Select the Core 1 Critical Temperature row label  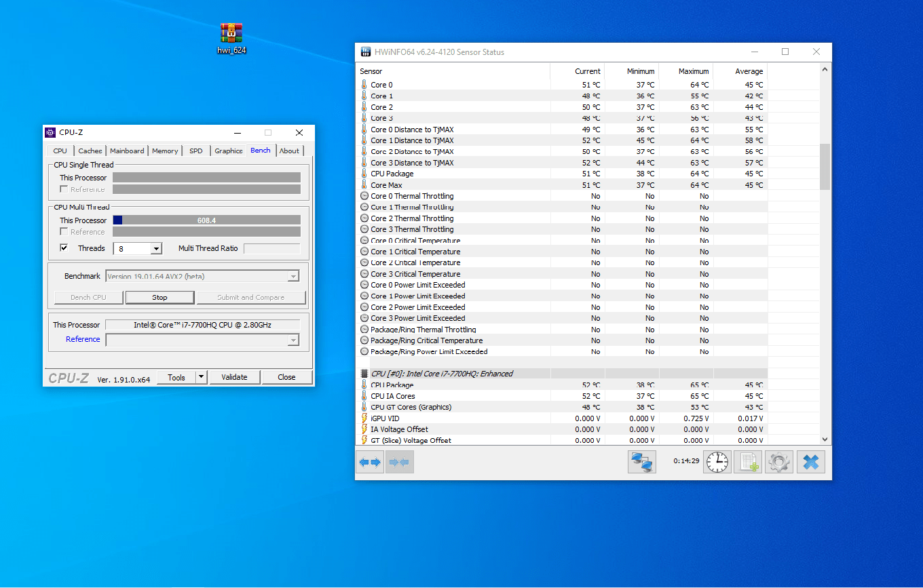point(415,252)
